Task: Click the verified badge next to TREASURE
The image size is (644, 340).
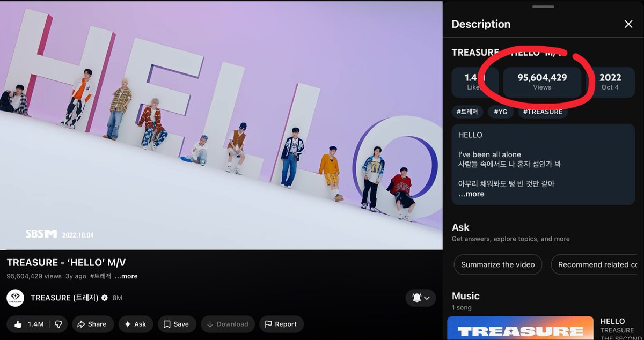Action: click(105, 298)
